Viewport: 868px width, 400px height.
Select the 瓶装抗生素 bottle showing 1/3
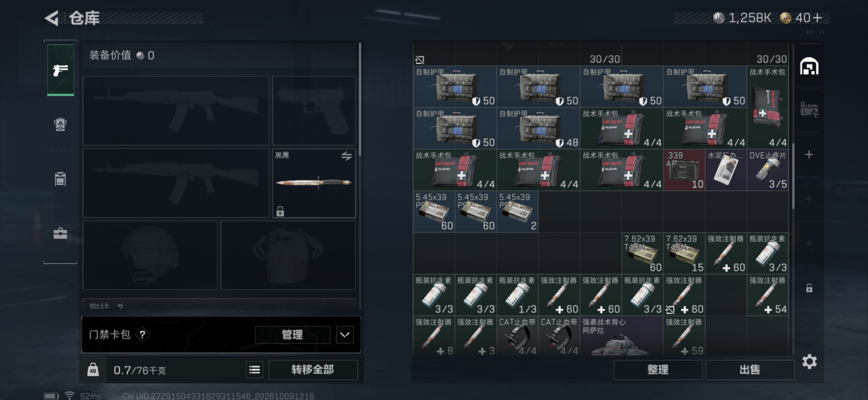pos(517,295)
